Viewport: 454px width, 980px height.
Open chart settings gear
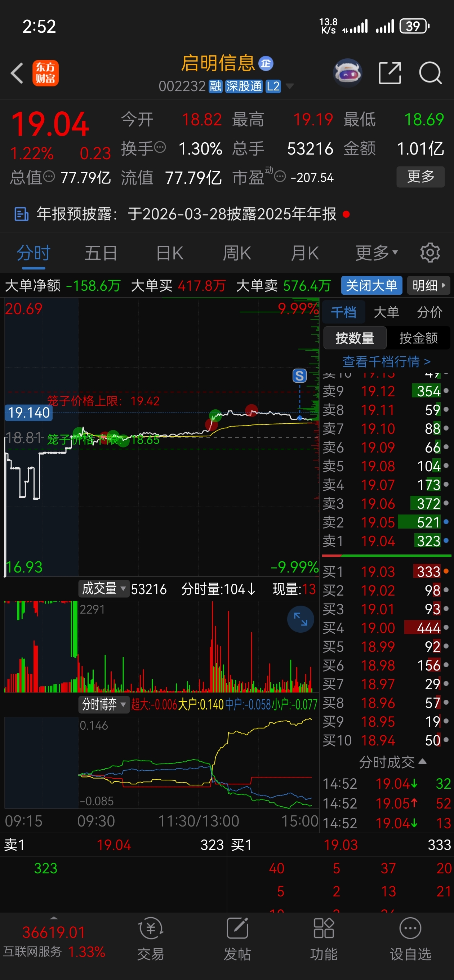click(430, 253)
